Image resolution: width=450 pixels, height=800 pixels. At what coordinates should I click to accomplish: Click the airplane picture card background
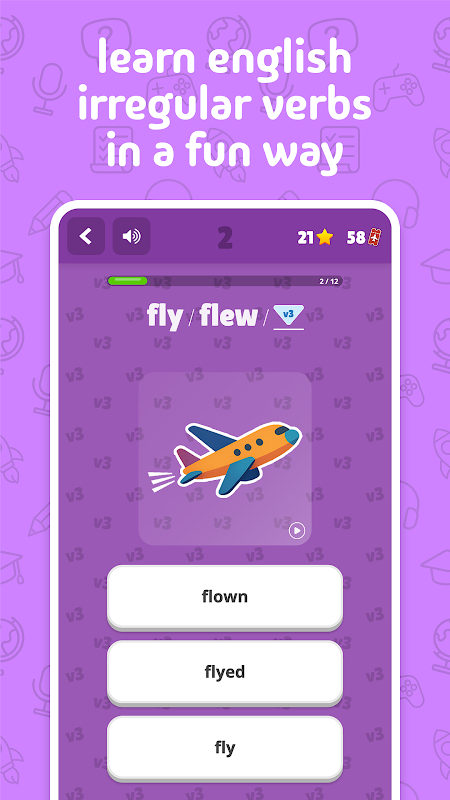[x=225, y=459]
